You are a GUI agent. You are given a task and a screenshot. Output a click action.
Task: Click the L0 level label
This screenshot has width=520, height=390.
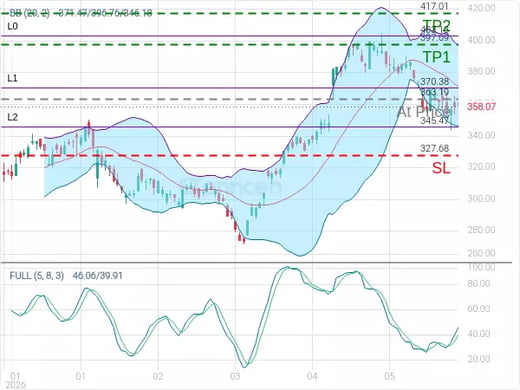pyautogui.click(x=13, y=26)
